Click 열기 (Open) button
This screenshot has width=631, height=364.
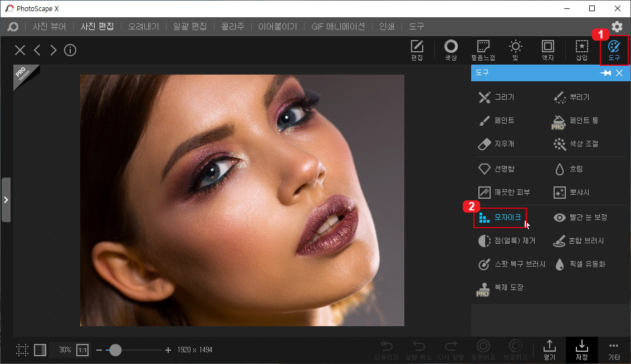coord(549,350)
